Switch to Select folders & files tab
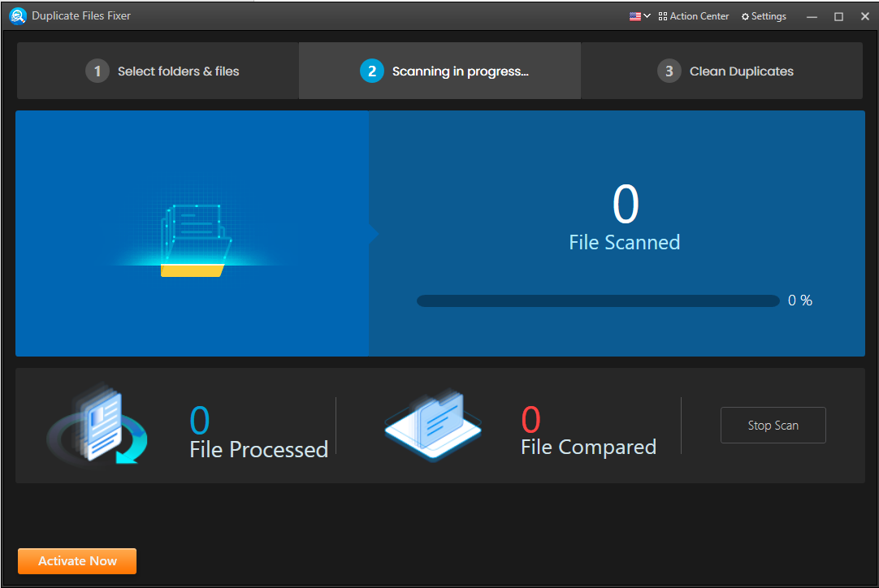879x588 pixels. click(x=158, y=71)
